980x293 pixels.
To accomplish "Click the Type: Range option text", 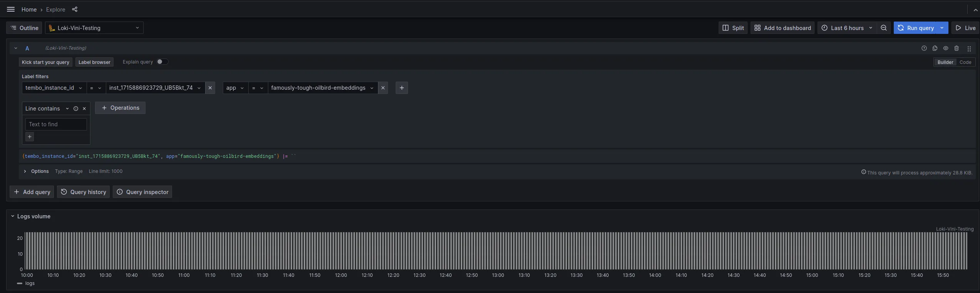I will (69, 171).
